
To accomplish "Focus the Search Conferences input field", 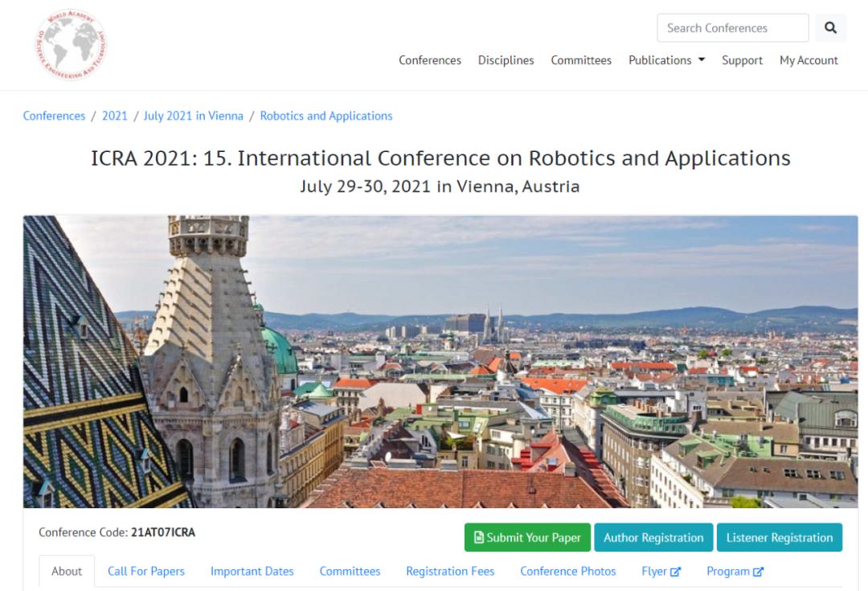I will [x=733, y=27].
